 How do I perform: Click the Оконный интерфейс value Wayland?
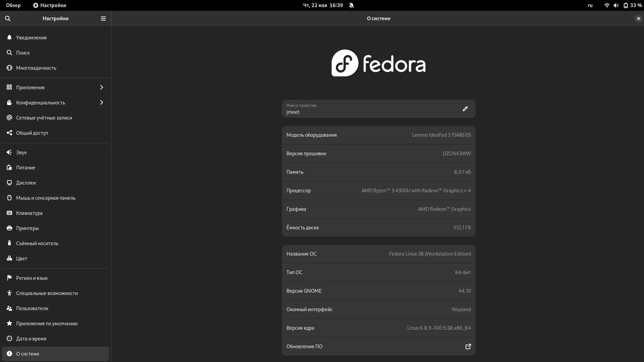tap(462, 309)
